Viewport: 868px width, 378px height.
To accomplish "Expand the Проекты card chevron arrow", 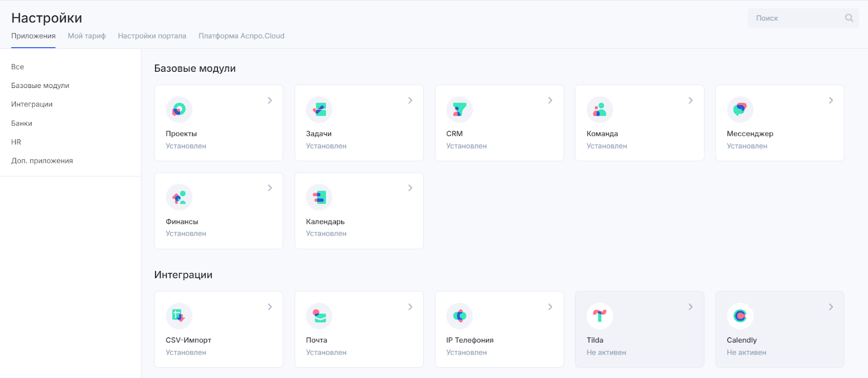I will click(x=270, y=100).
